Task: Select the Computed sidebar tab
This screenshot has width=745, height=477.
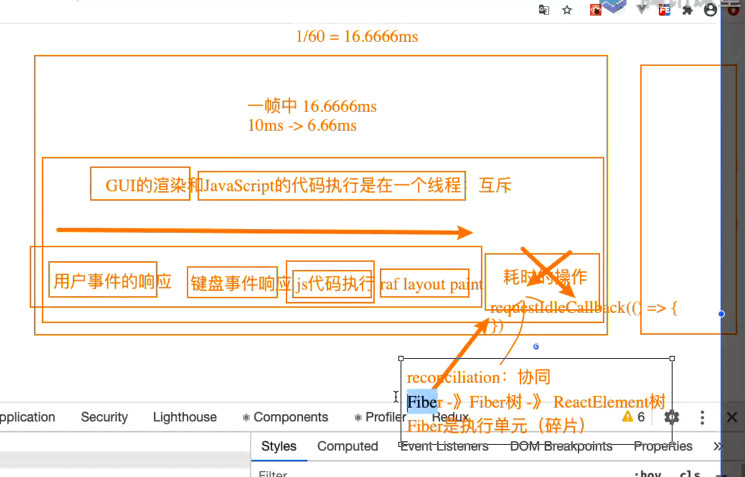Action: click(347, 446)
